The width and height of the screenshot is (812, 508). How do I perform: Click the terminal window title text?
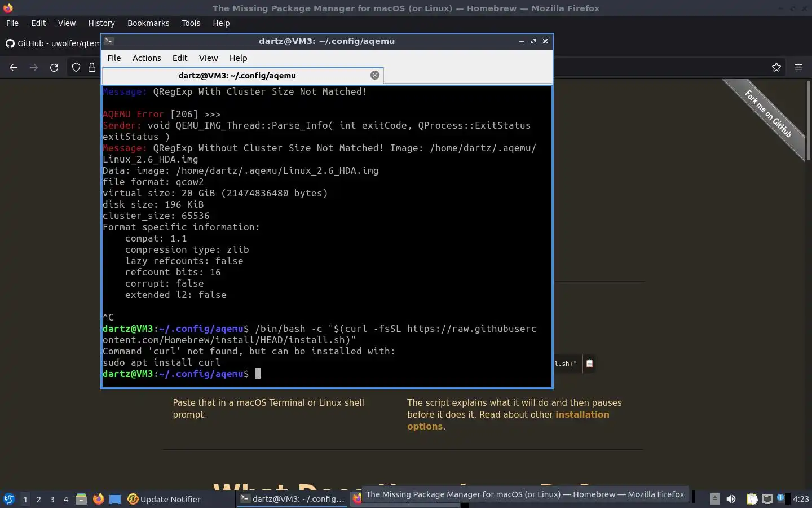point(326,41)
